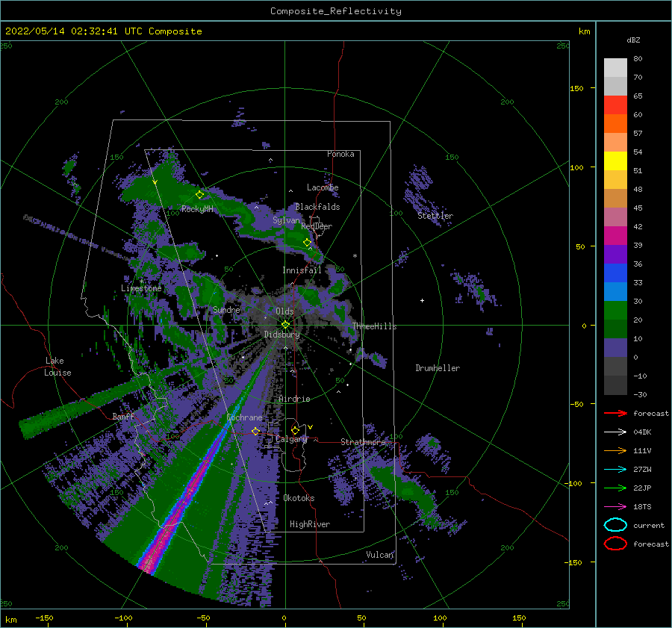Click the Innisfail city label
672x628 pixels.
pos(302,270)
